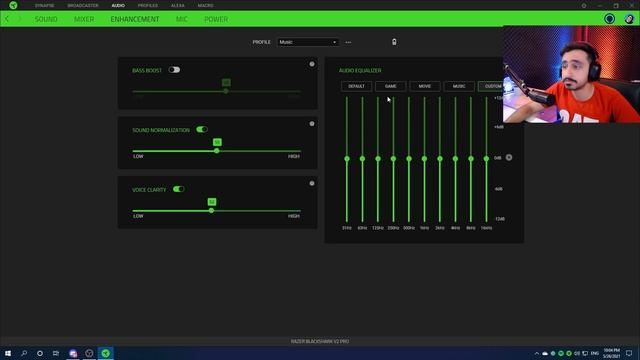Click the 125Hz equalizer band handle
640x360 pixels.
point(378,158)
